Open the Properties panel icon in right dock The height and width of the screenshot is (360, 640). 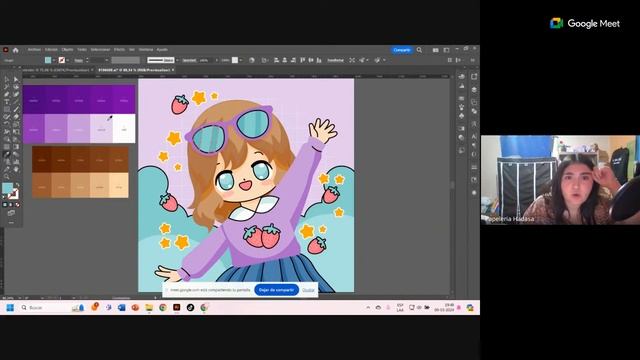click(474, 77)
